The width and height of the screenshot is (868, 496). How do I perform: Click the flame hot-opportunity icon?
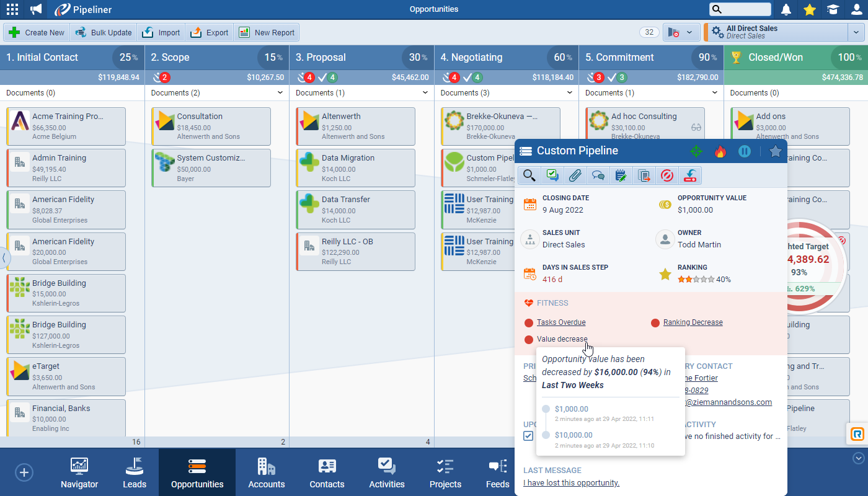point(720,151)
